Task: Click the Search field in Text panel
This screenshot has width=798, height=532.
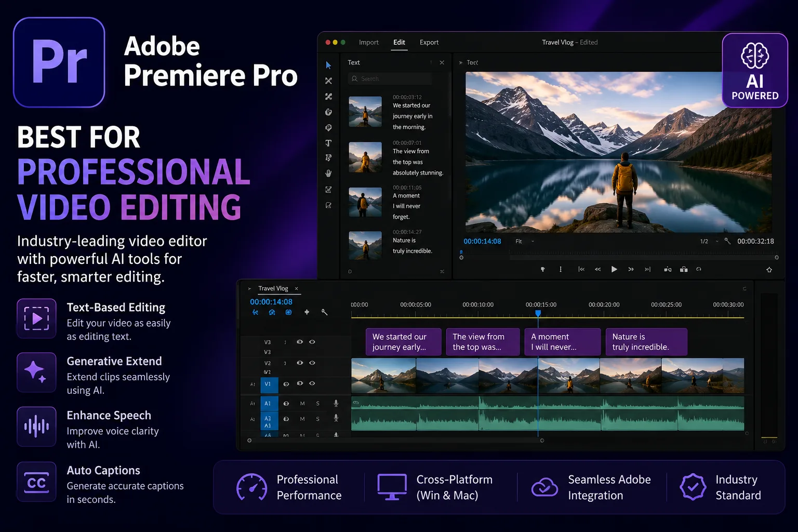Action: tap(390, 78)
